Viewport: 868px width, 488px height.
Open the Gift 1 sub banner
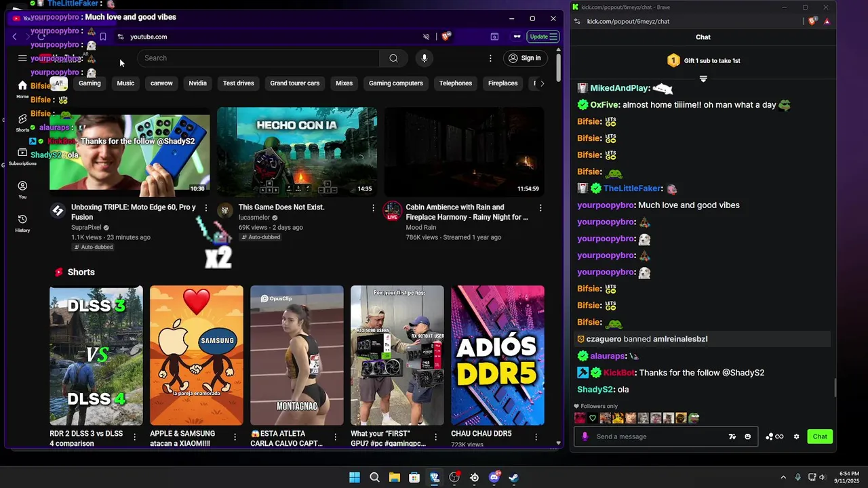703,61
